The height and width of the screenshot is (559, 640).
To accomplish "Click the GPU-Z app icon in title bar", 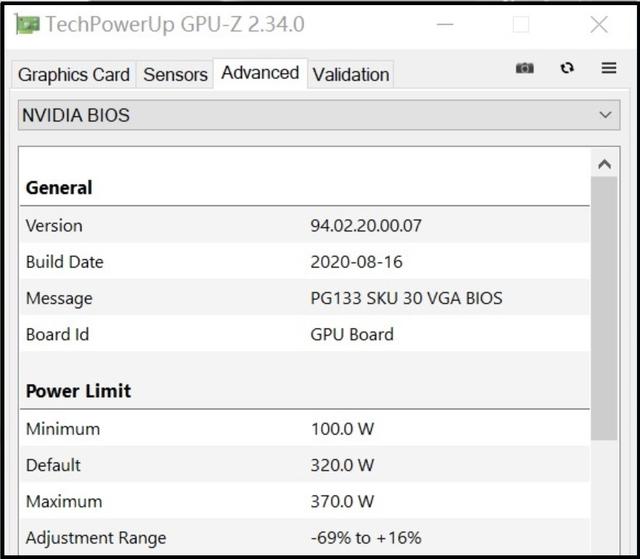I will [27, 24].
